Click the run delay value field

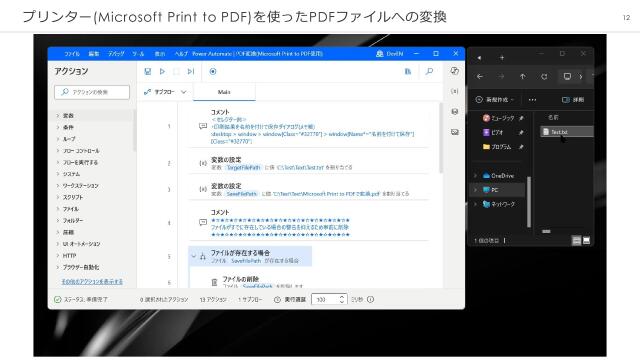[325, 299]
